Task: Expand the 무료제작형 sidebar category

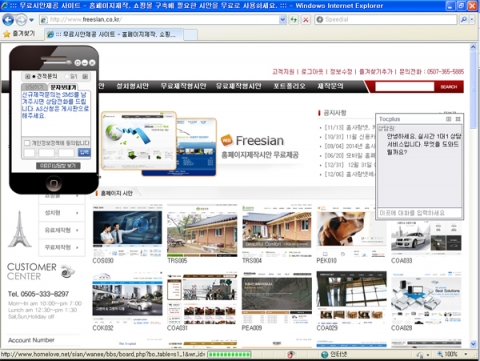Action: pos(61,247)
